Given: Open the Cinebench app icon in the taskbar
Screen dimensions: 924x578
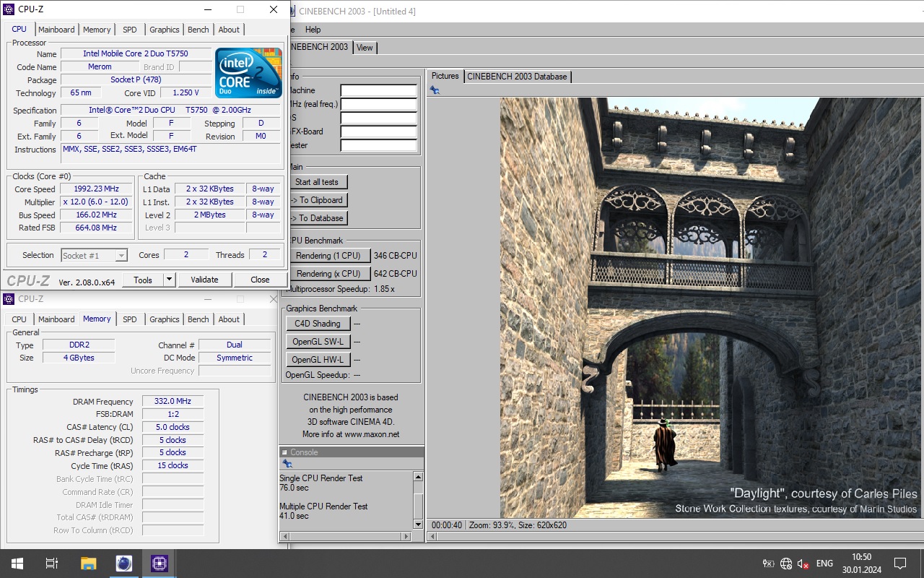Looking at the screenshot, I should tap(123, 564).
